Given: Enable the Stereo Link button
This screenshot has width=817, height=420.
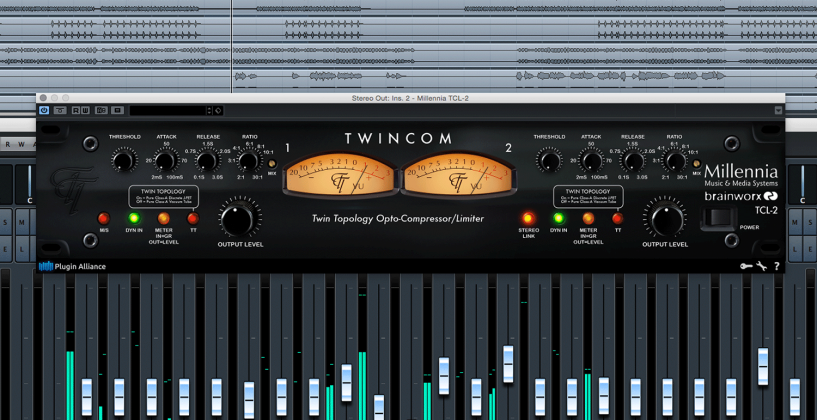Looking at the screenshot, I should [x=528, y=218].
